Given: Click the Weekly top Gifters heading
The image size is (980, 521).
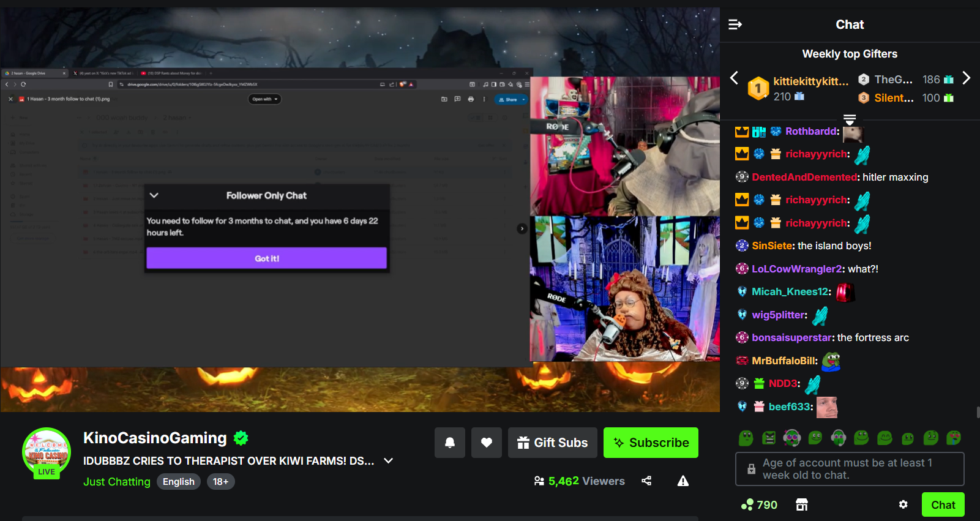Looking at the screenshot, I should [850, 54].
